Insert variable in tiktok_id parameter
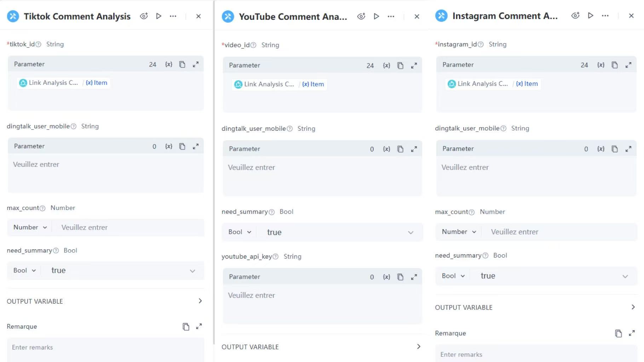Viewport: 644px width, 362px height. (169, 64)
